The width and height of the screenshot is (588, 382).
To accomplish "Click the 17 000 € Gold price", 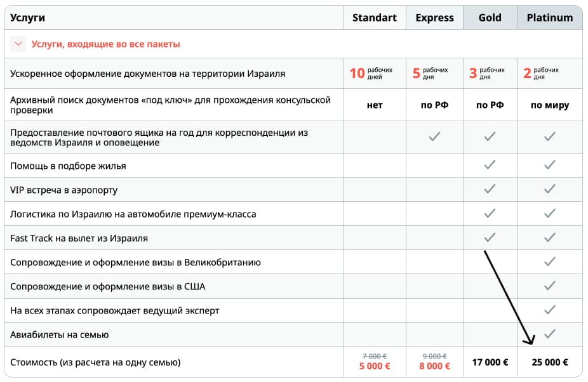I will pos(490,362).
